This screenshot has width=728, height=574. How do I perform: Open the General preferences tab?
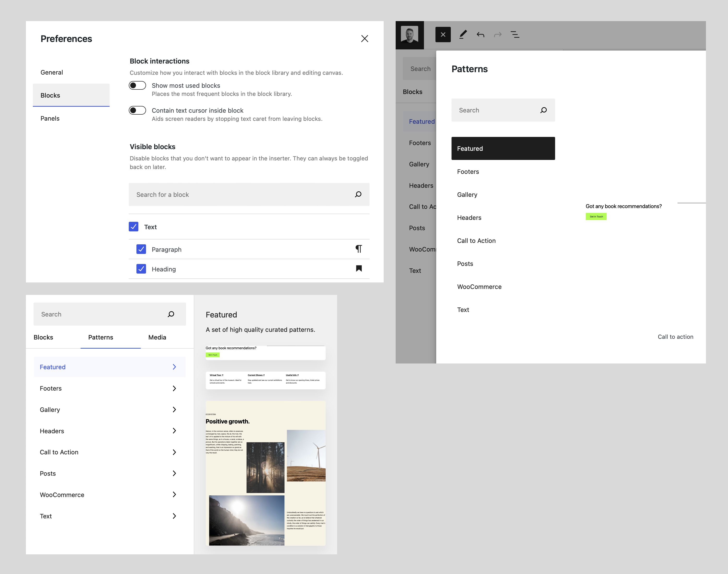pyautogui.click(x=71, y=72)
